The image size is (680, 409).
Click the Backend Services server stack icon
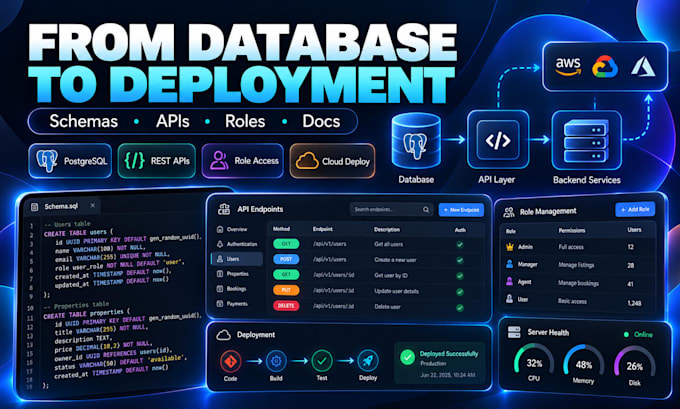click(x=586, y=141)
